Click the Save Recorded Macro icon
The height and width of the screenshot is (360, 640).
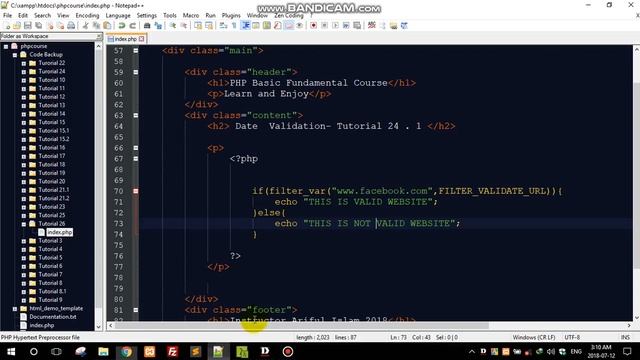coord(357,26)
